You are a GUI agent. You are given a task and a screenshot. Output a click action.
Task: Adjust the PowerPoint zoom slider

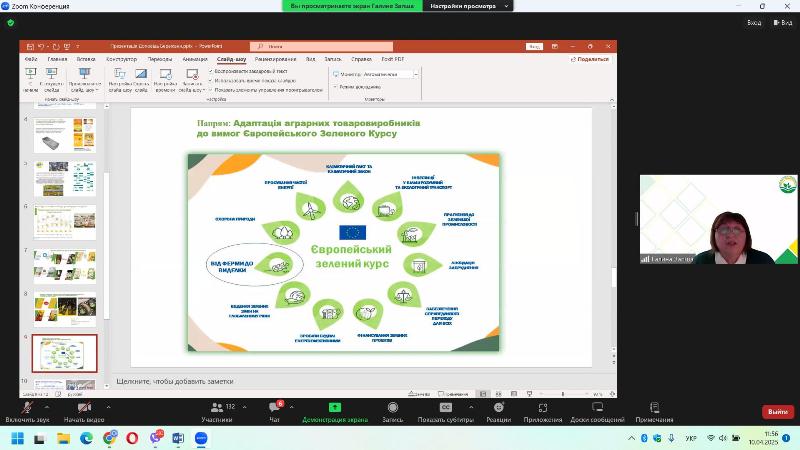(563, 394)
